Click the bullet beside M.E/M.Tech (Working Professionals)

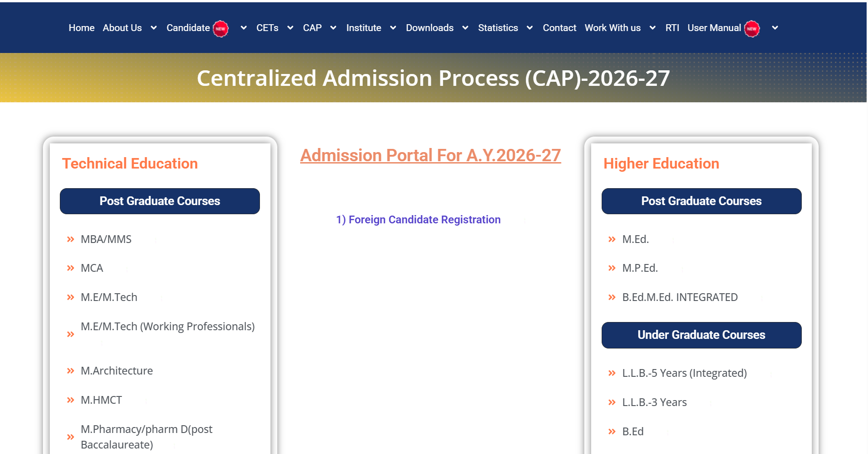[70, 334]
